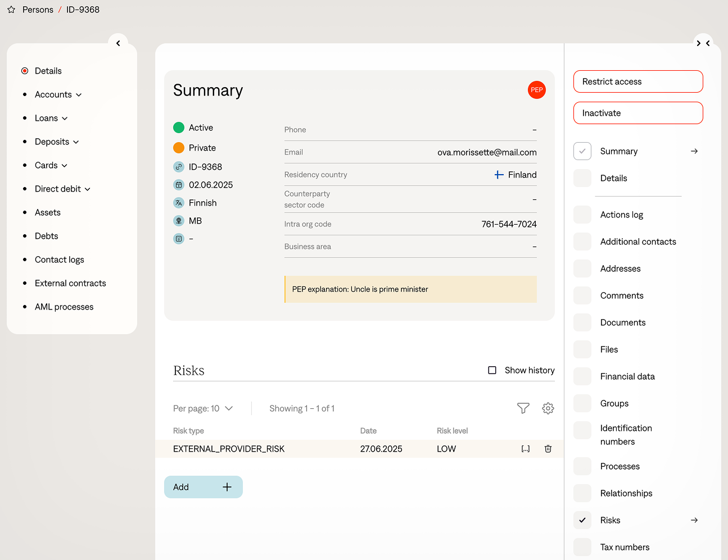Screen dimensions: 728x560
Task: Star the ID-9368 person as favorite
Action: point(11,10)
